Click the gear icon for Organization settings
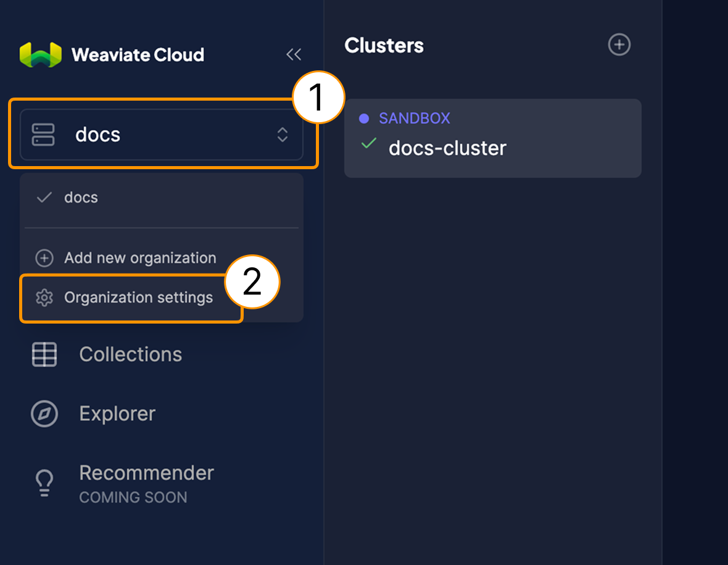728x565 pixels. click(x=44, y=298)
